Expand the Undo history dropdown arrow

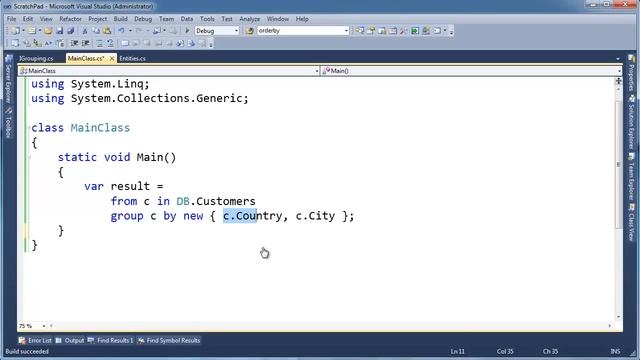(x=130, y=31)
